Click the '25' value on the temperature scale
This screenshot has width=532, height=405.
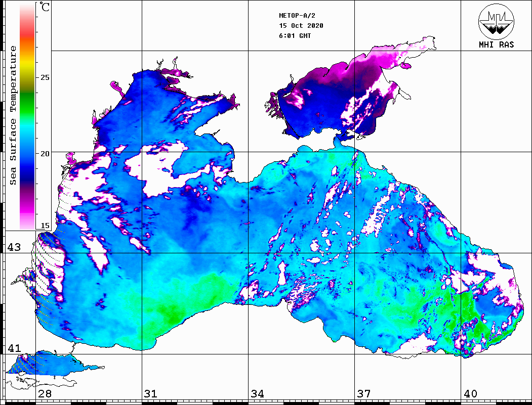(45, 77)
